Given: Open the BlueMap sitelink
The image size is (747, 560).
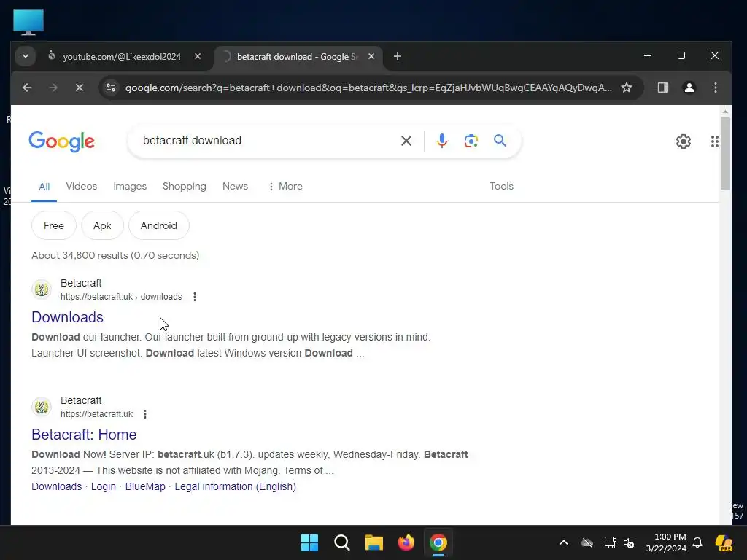Looking at the screenshot, I should [145, 486].
